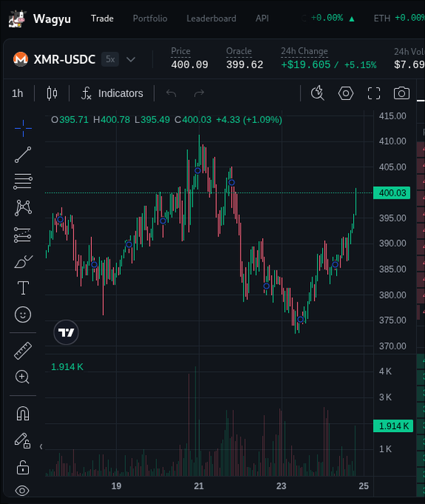The height and width of the screenshot is (504, 425).
Task: Click the 400.03 current price label
Action: pos(392,193)
